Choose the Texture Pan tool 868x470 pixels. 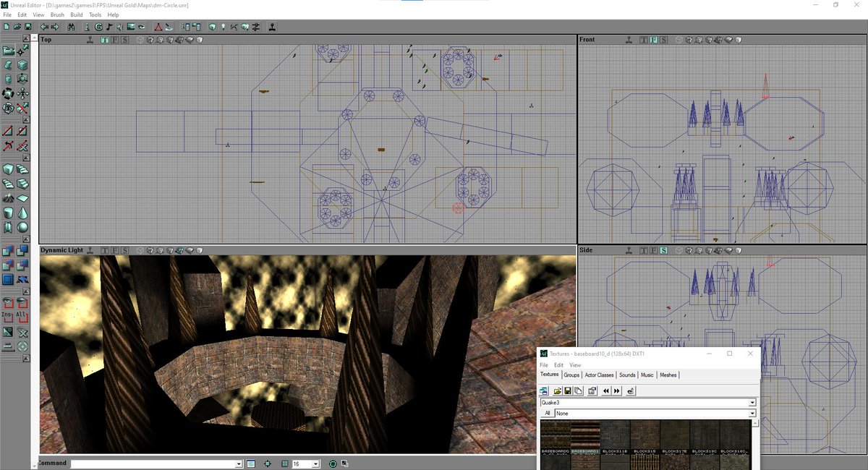[x=23, y=93]
